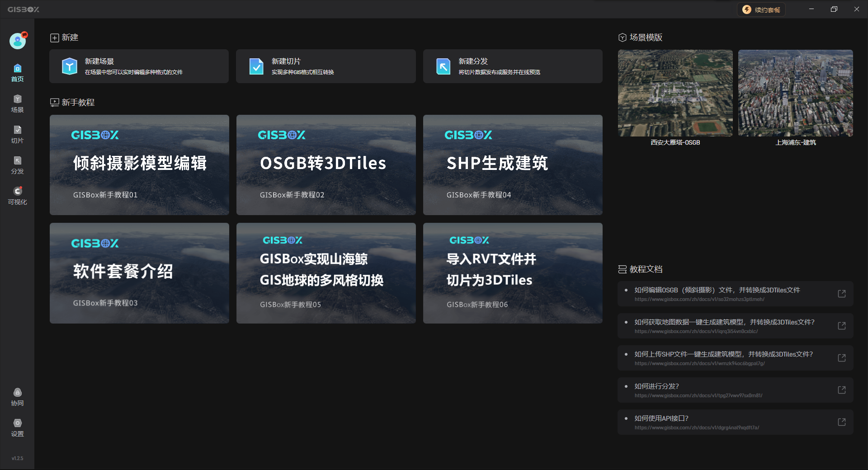The width and height of the screenshot is (868, 470).
Task: Open doc link 如何编辑OSGB（倾斜摄影）文件
Action: tap(736, 294)
